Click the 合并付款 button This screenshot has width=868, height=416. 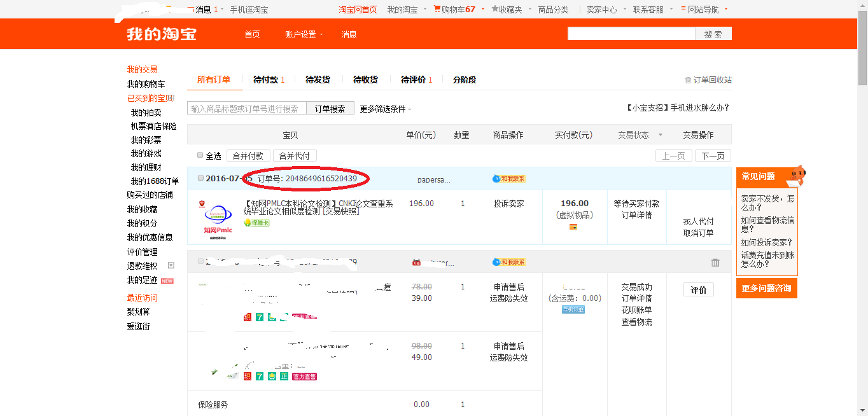coord(248,156)
